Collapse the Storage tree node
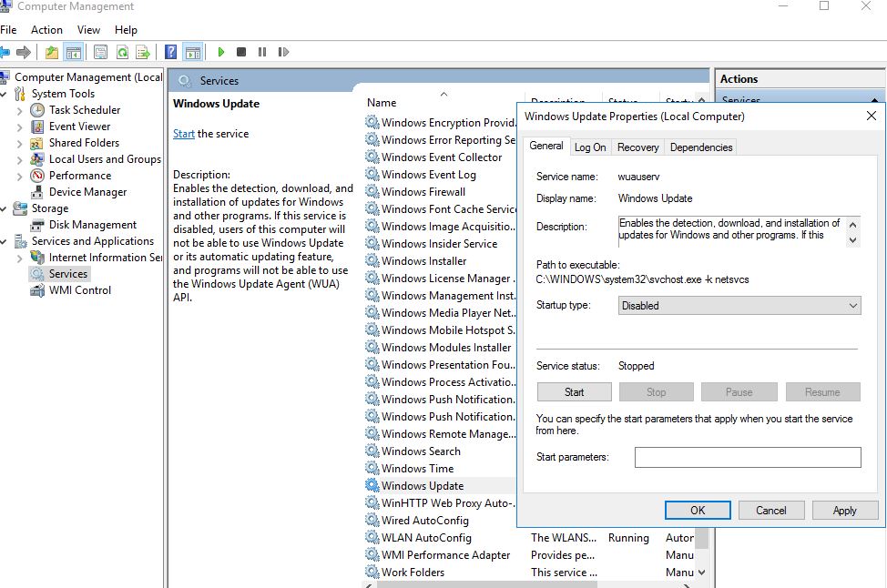 (4, 208)
